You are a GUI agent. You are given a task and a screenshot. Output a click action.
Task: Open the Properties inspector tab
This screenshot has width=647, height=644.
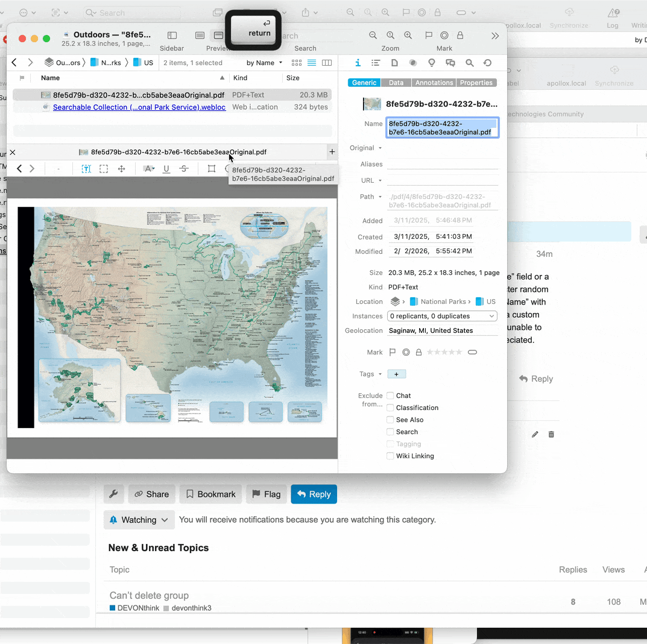[476, 83]
